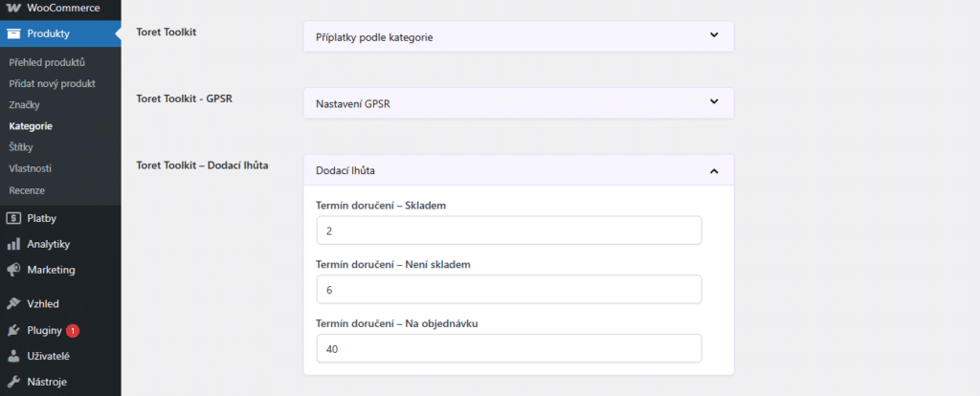Viewport: 980px width, 396px height.
Task: Go to Přehled produktů
Action: [47, 62]
